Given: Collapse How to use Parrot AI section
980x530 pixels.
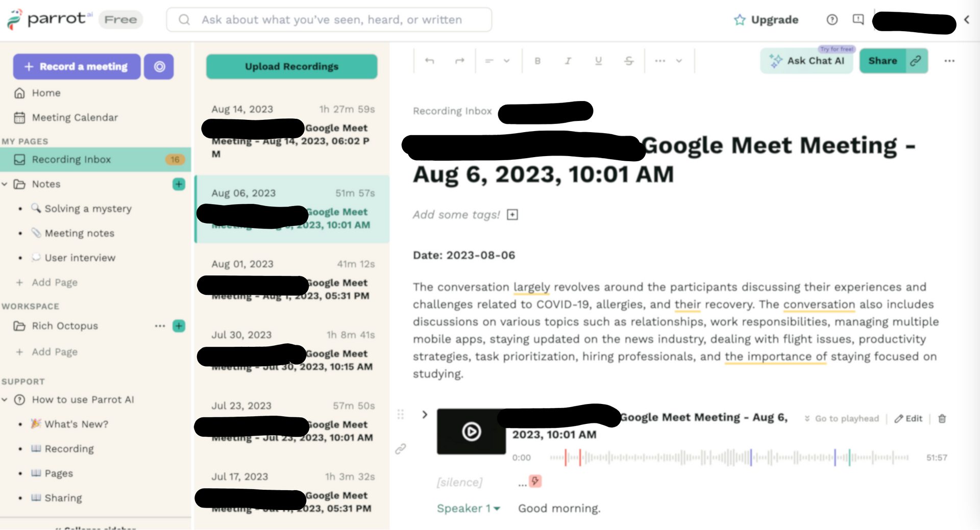Looking at the screenshot, I should (5, 400).
